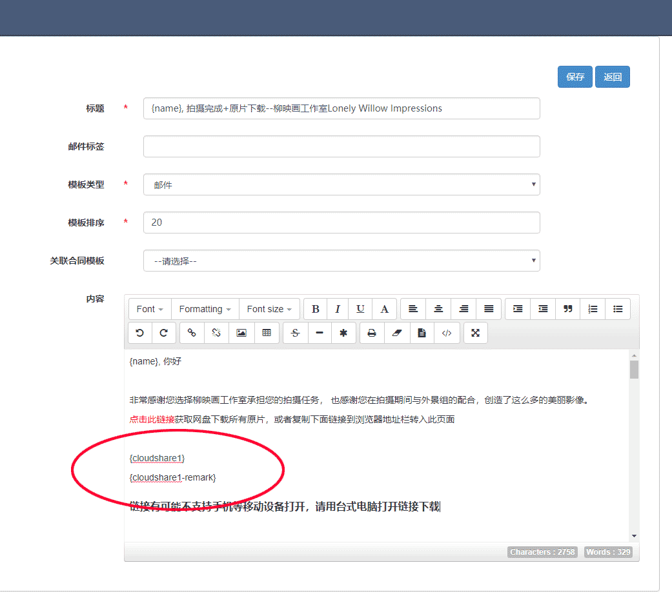Open text color picker (A icon)

pos(384,309)
